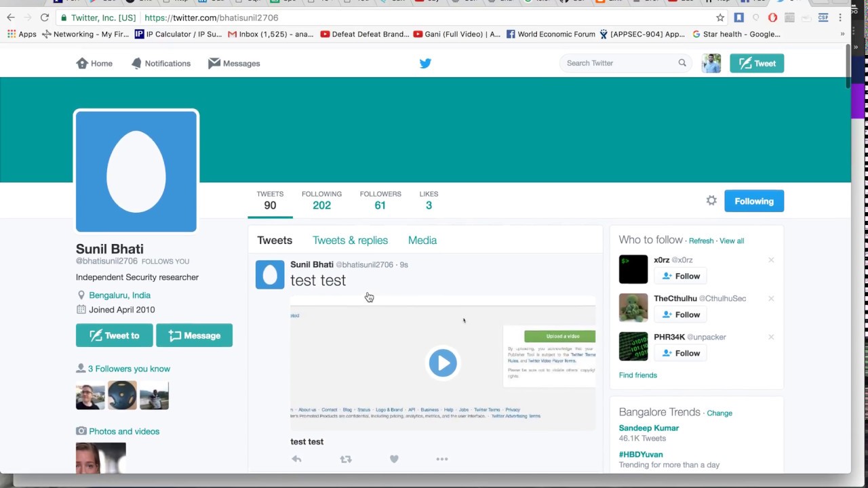Open the Opera extension icon in toolbar

click(x=772, y=18)
